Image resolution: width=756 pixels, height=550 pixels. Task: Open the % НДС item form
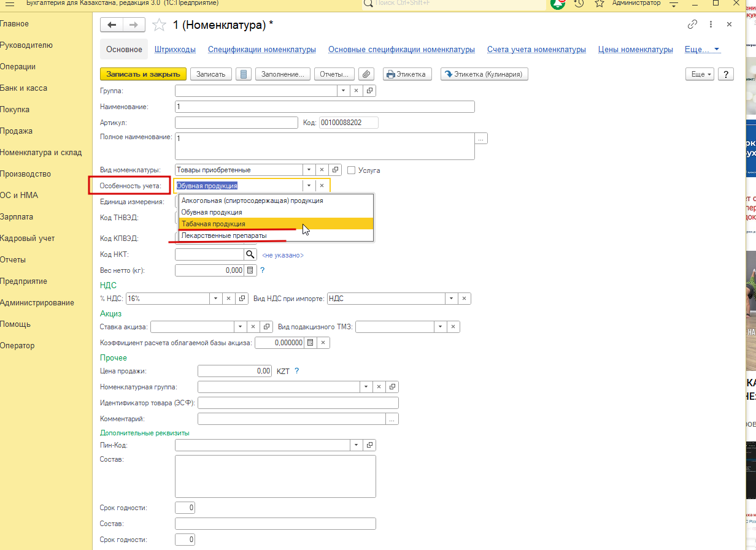(x=241, y=299)
